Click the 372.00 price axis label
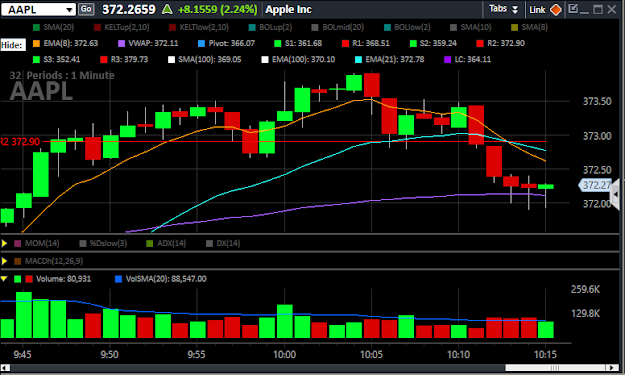This screenshot has height=375, width=625. (597, 204)
